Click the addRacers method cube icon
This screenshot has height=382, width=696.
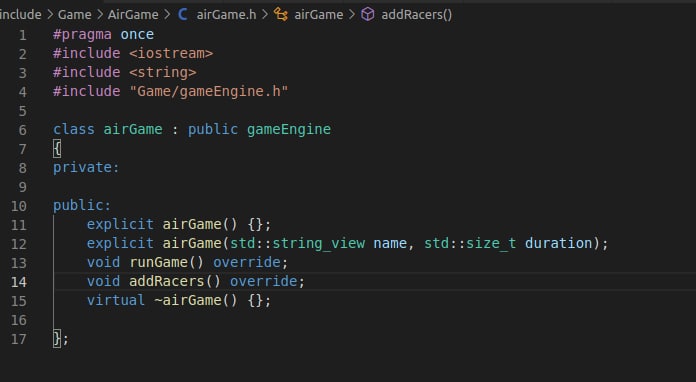click(x=368, y=15)
